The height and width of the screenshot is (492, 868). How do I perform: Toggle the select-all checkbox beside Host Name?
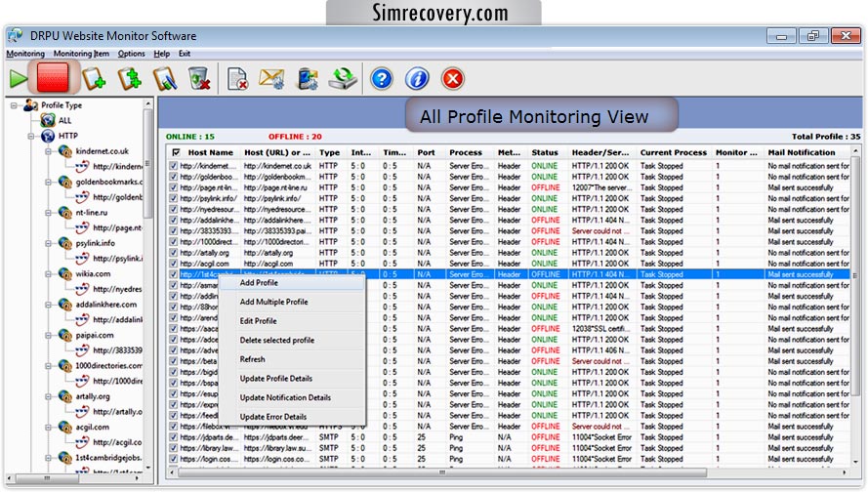176,152
